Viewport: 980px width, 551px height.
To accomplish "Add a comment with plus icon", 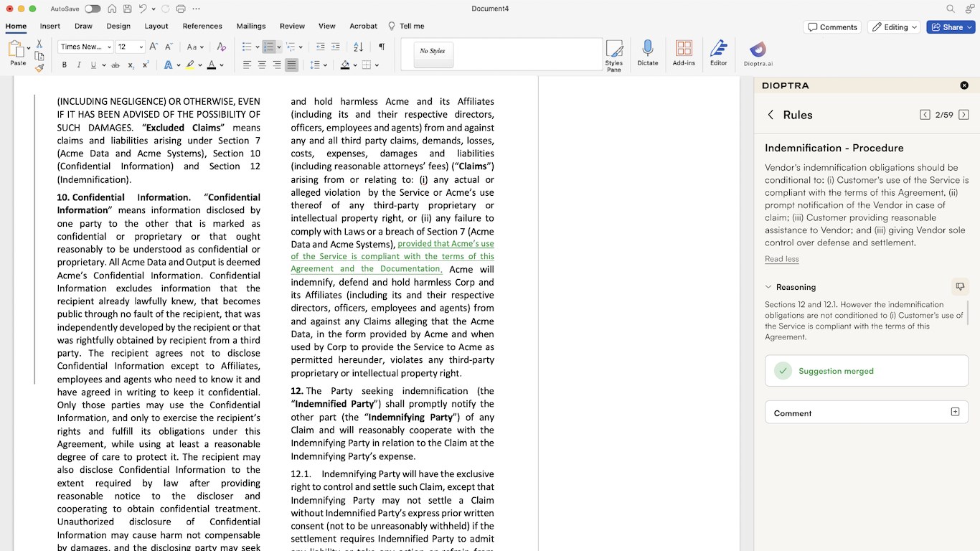I will pos(955,412).
